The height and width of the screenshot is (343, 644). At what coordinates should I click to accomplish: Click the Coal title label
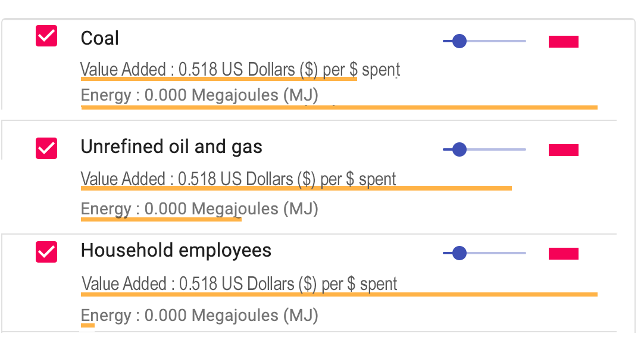(x=99, y=38)
